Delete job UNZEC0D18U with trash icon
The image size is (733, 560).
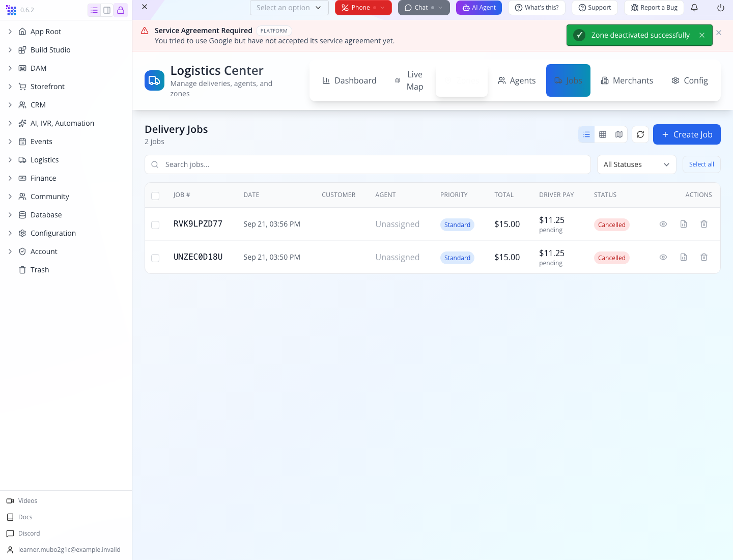(704, 257)
